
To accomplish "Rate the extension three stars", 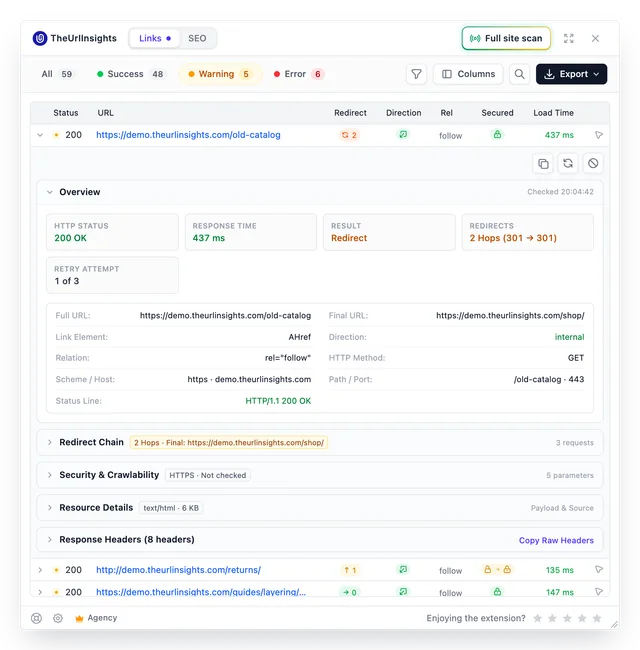I will coord(567,618).
